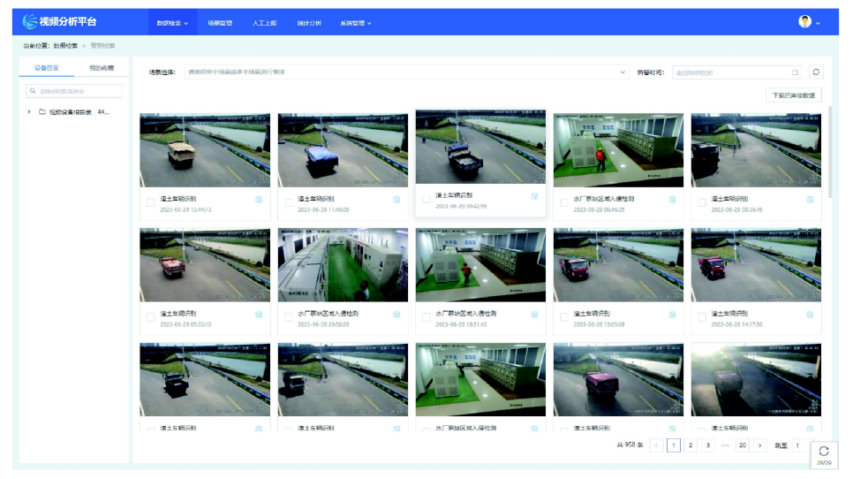Expand the video device root directory node

click(x=29, y=112)
